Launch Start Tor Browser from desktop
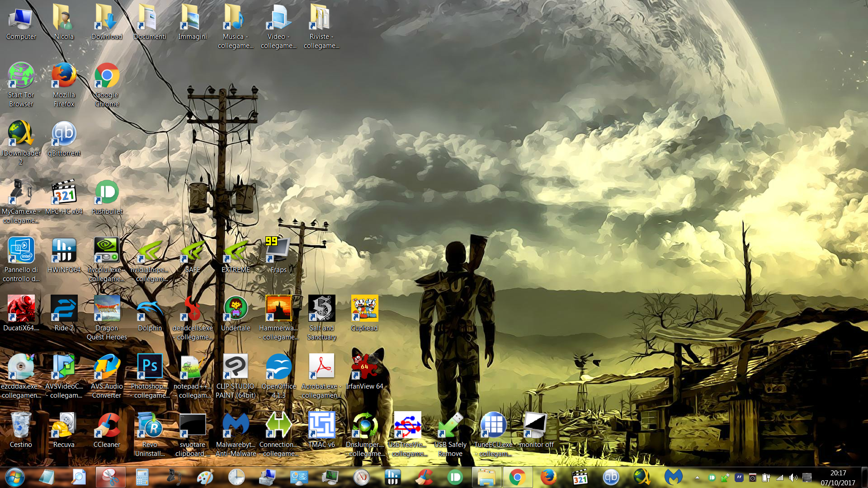The image size is (868, 488). [21, 85]
